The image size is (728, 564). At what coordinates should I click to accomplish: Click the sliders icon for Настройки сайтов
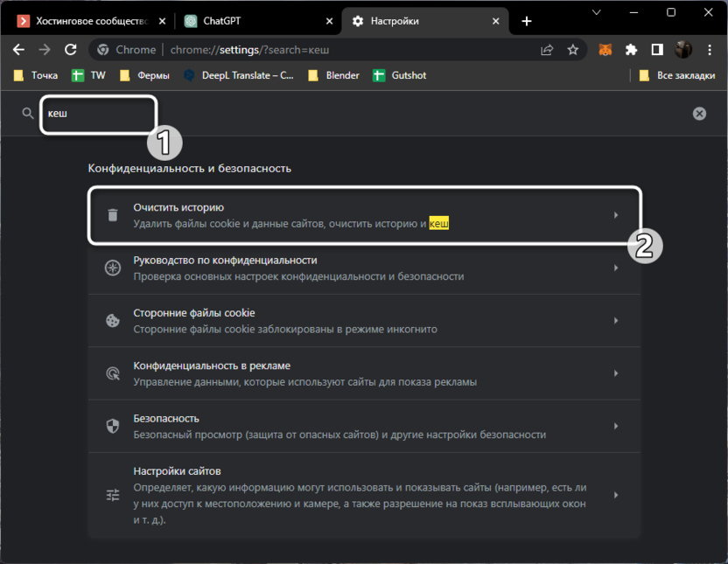[x=113, y=495]
